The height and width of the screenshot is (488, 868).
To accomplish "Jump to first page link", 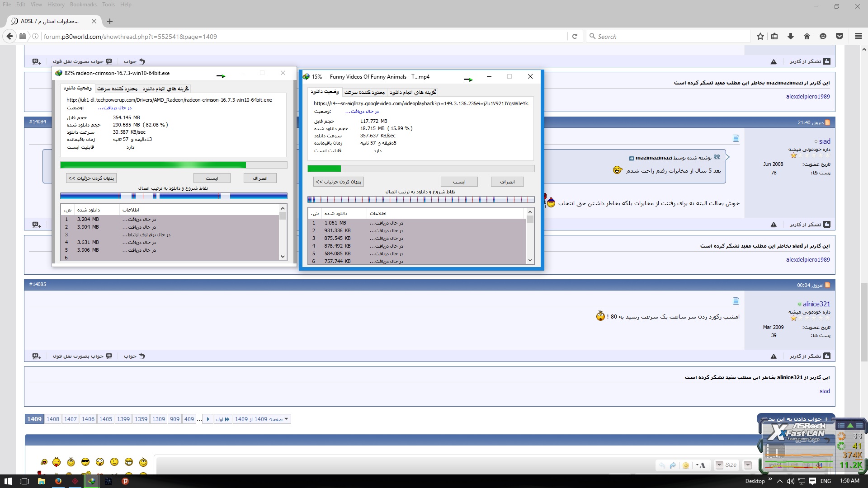I will pyautogui.click(x=223, y=419).
